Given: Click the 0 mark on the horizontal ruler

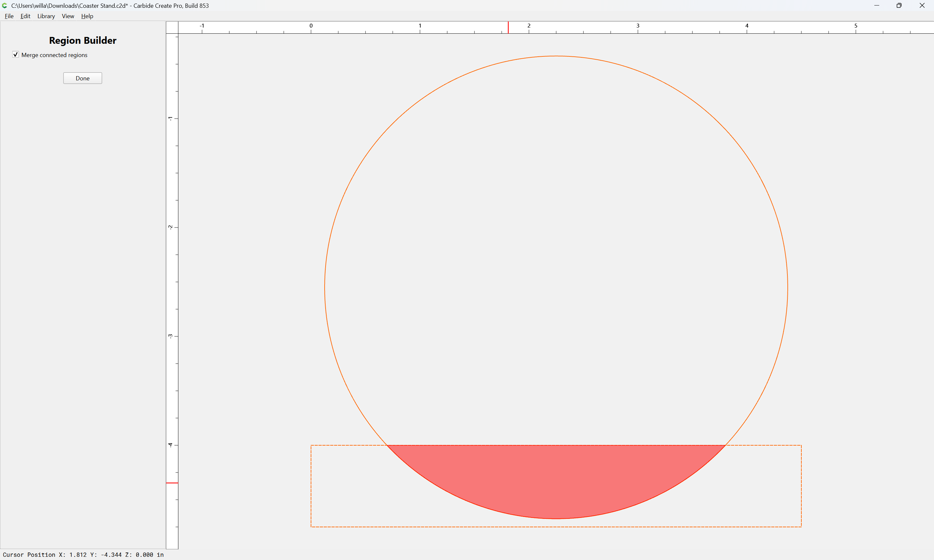Looking at the screenshot, I should pyautogui.click(x=311, y=26).
